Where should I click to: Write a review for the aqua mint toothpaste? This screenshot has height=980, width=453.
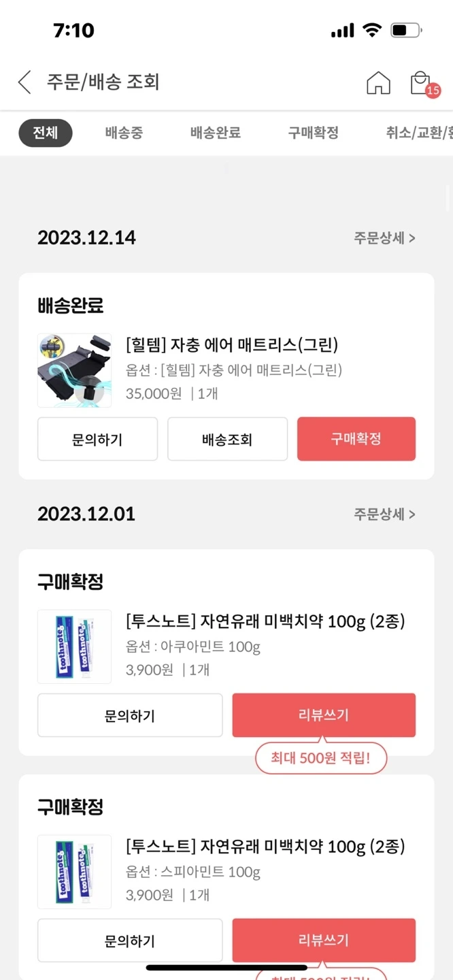tap(324, 715)
